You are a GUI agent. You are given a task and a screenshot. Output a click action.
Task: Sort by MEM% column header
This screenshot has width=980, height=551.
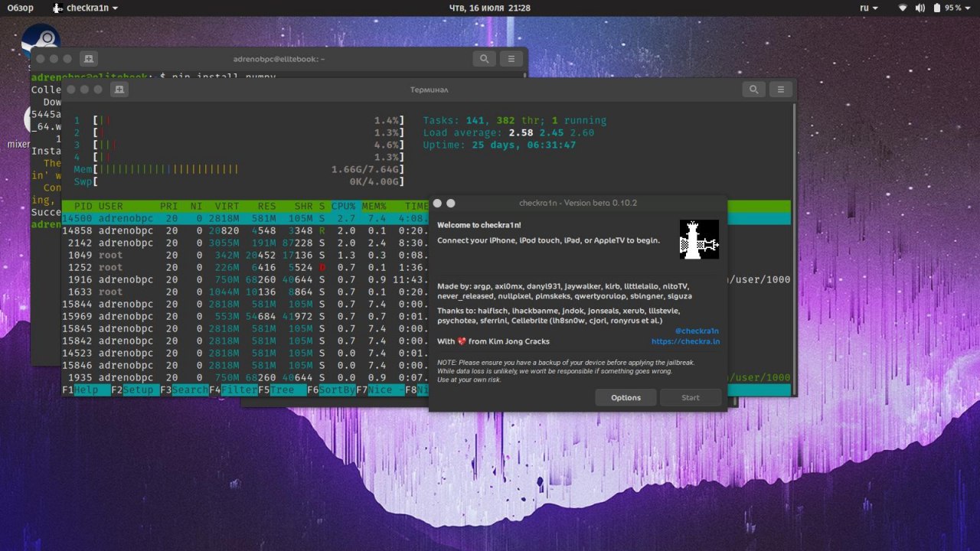374,207
